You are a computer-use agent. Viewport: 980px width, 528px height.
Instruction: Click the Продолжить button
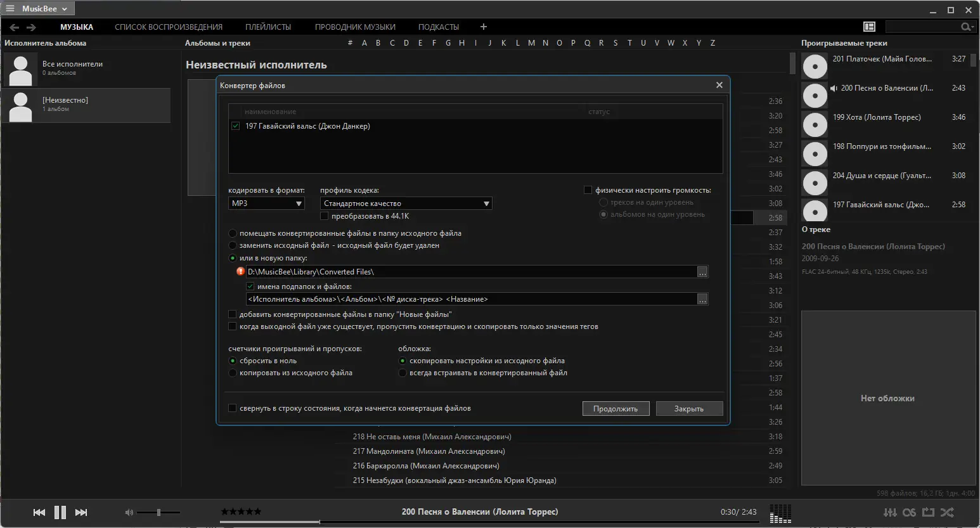click(616, 409)
